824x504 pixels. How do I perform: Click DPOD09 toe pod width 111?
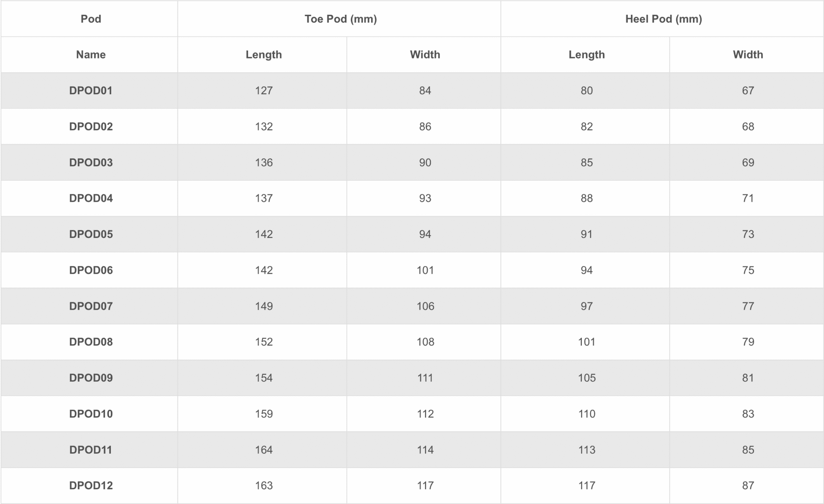tap(425, 378)
